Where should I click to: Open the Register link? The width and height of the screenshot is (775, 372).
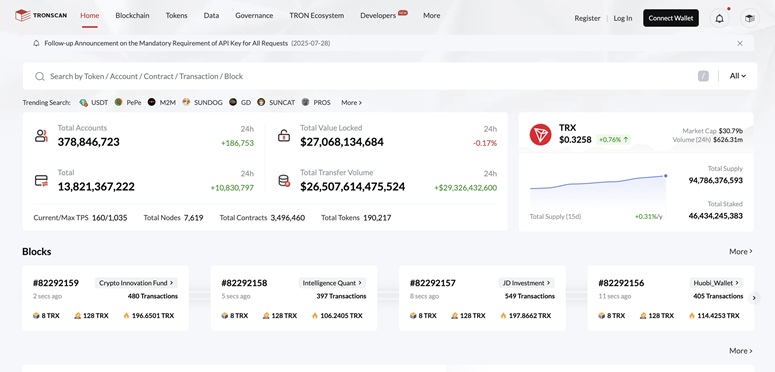point(587,18)
